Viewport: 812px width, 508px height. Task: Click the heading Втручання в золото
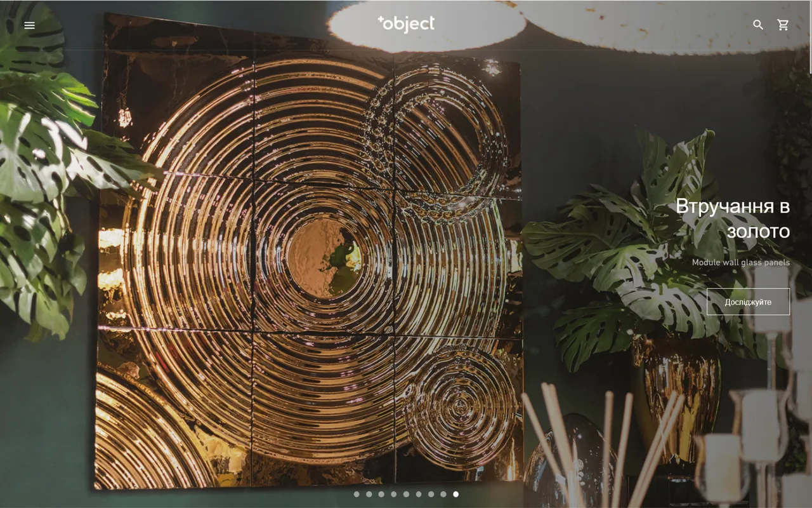pos(733,218)
